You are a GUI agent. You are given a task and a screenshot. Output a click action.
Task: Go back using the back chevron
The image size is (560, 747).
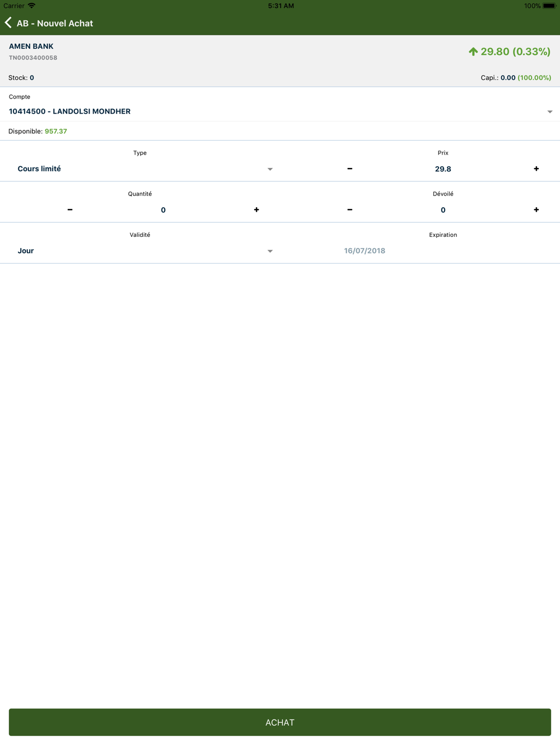(x=8, y=23)
